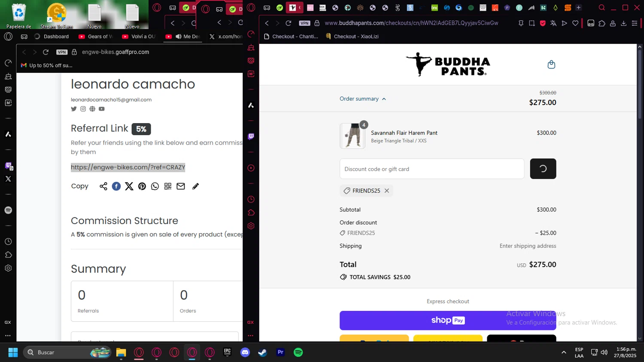This screenshot has height=362, width=644.
Task: Switch to the Dashboard tab
Action: [x=52, y=36]
